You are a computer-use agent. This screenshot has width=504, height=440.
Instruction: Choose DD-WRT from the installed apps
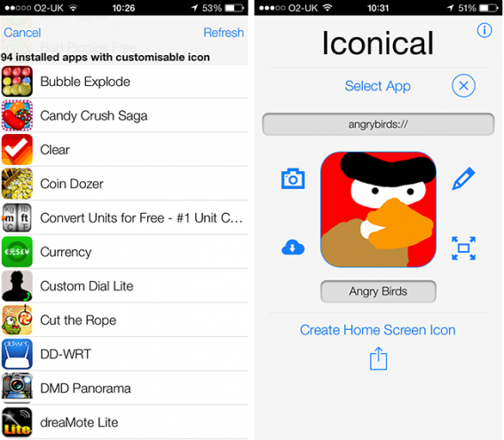(x=124, y=354)
